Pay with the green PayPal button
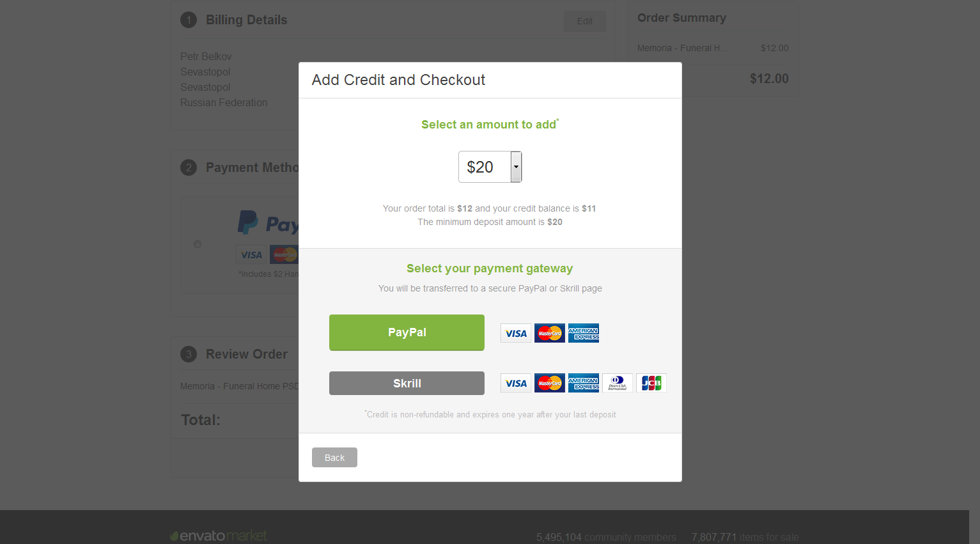The height and width of the screenshot is (544, 980). tap(407, 332)
